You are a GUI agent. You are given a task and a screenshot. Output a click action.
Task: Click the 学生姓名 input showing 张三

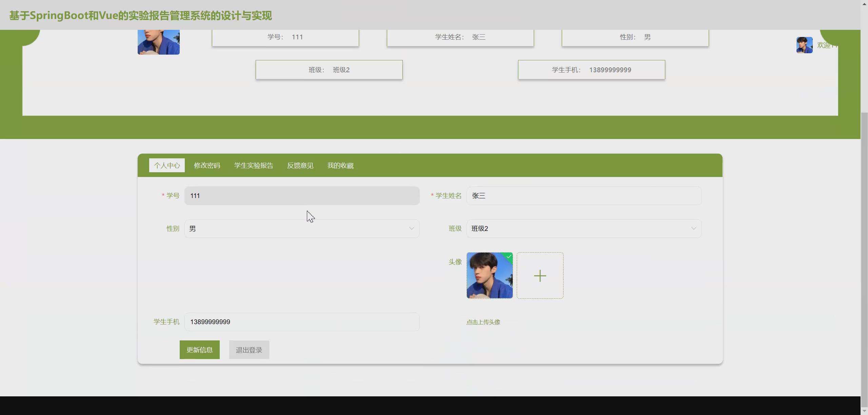583,196
